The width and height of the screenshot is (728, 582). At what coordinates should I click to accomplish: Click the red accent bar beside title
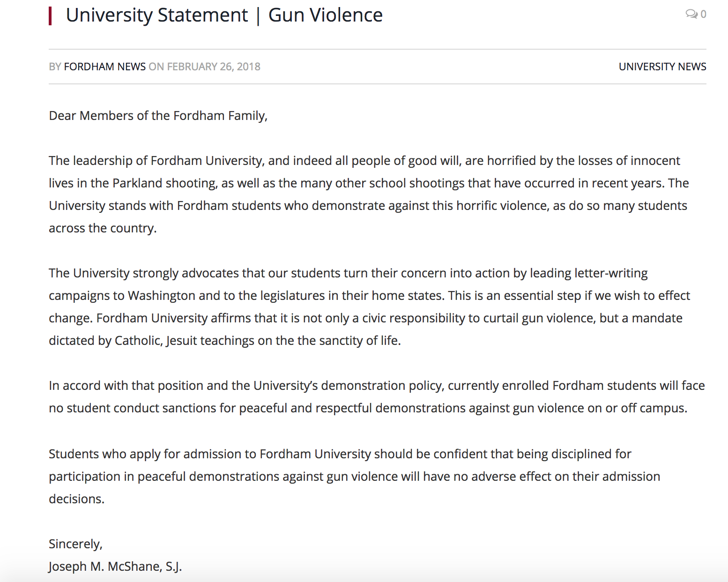point(50,15)
